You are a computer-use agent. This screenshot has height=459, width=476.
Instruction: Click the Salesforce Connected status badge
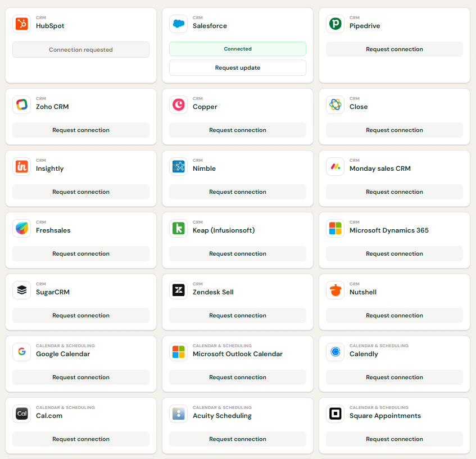point(238,49)
